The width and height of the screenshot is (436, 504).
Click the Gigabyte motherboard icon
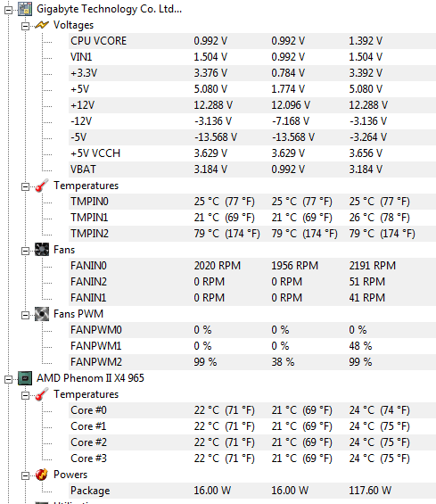click(x=25, y=9)
